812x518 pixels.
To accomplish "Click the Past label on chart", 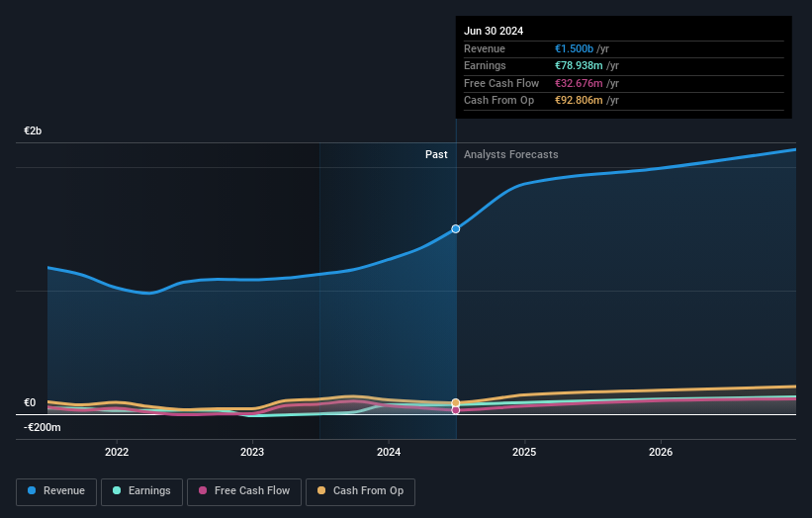I will click(x=436, y=154).
